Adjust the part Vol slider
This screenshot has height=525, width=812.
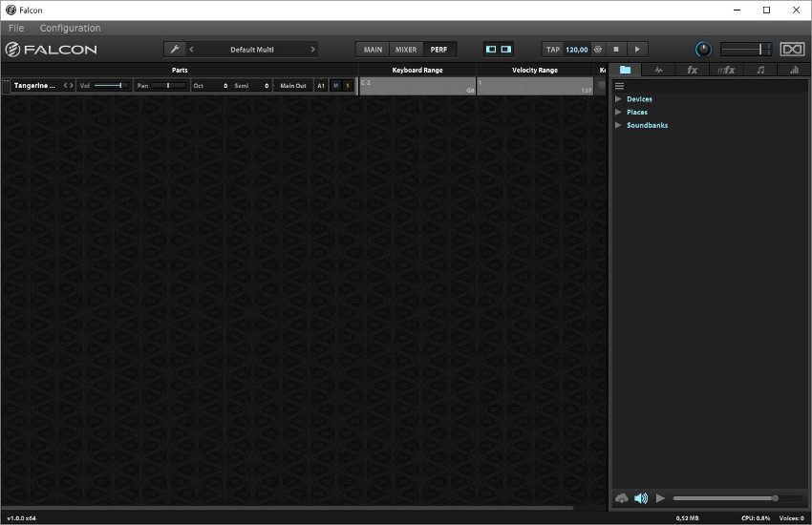click(110, 85)
